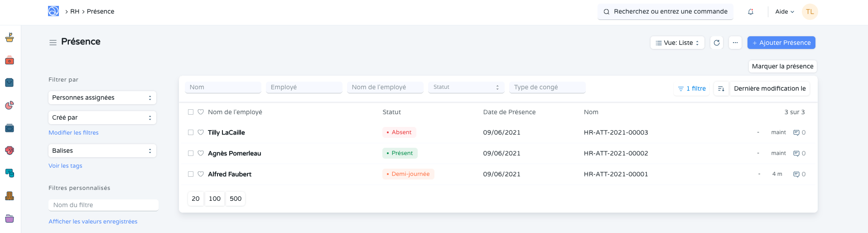The height and width of the screenshot is (233, 868).
Task: Open Dernière modification le sort dropdown
Action: pyautogui.click(x=770, y=88)
